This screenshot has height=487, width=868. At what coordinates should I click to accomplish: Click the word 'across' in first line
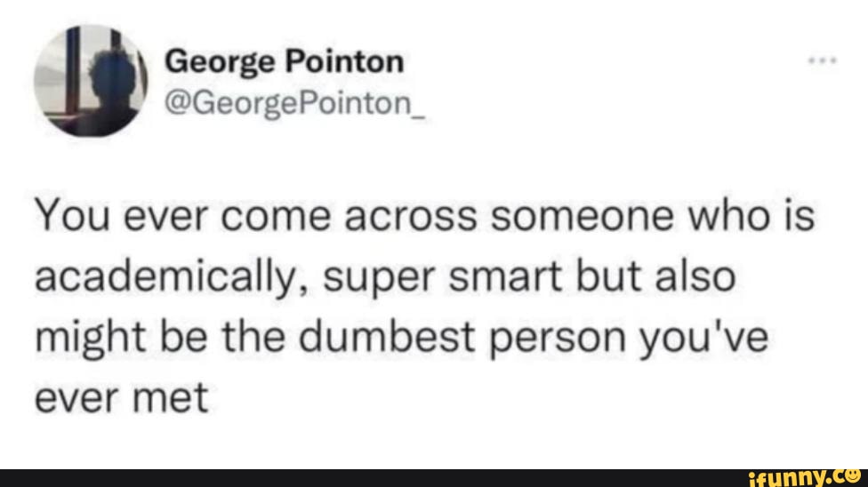click(x=410, y=218)
